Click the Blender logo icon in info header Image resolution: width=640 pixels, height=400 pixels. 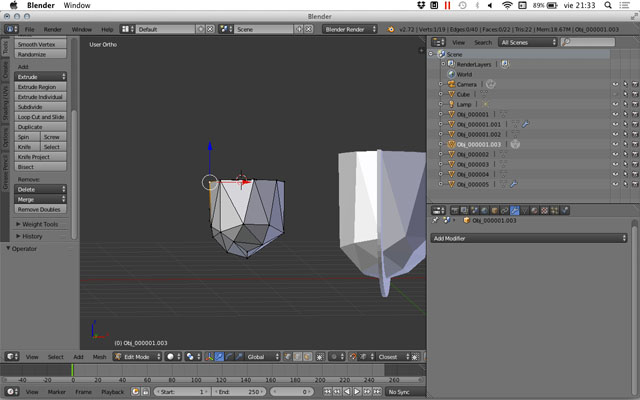391,29
